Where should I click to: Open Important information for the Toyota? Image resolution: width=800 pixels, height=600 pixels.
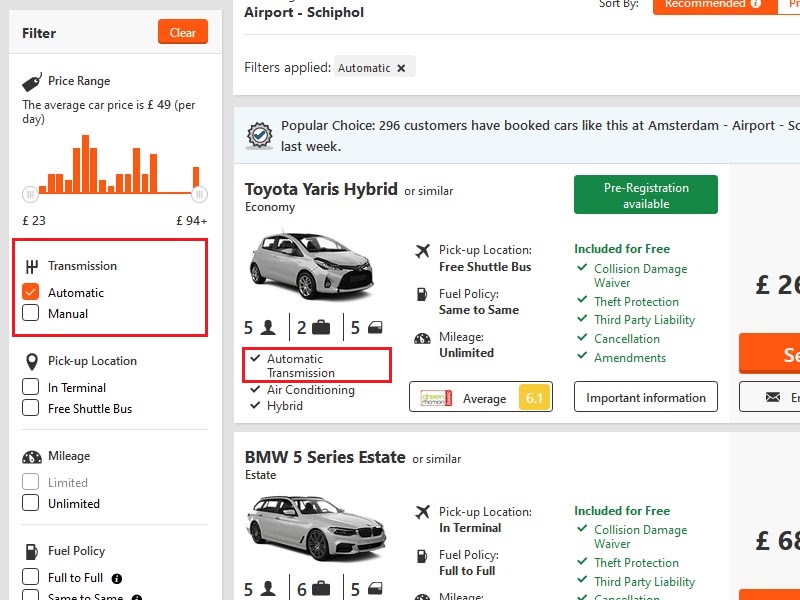[645, 397]
